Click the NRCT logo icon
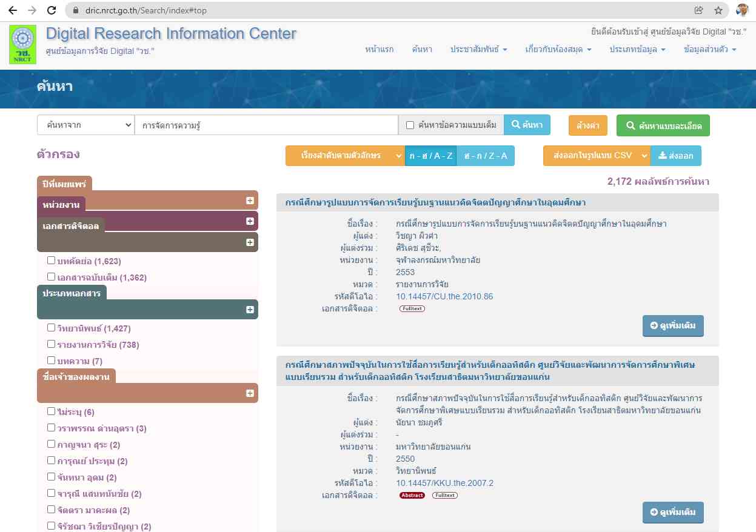The image size is (756, 532). pos(23,44)
